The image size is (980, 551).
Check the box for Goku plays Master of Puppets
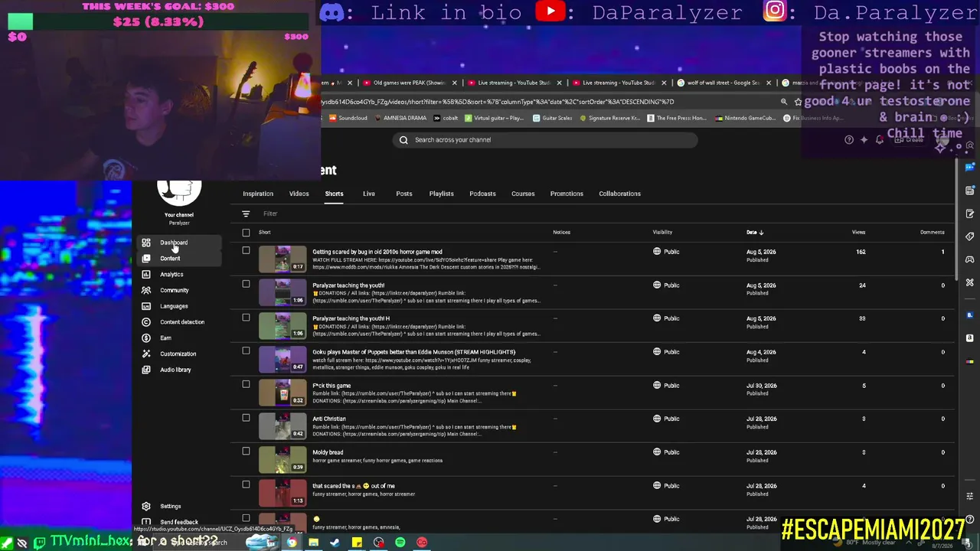tap(246, 350)
